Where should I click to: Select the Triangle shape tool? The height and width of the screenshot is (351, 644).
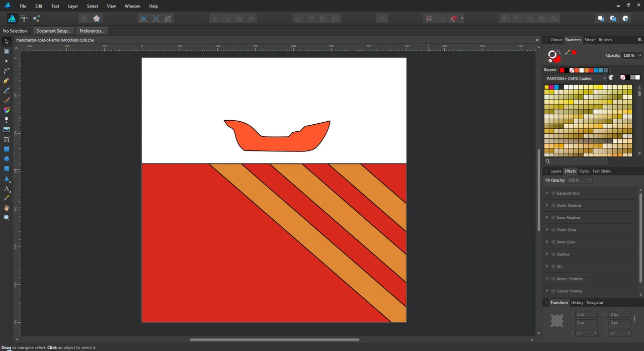[x=7, y=179]
